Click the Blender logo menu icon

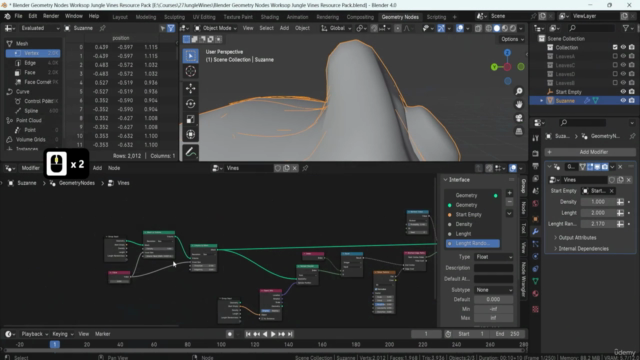click(x=7, y=16)
